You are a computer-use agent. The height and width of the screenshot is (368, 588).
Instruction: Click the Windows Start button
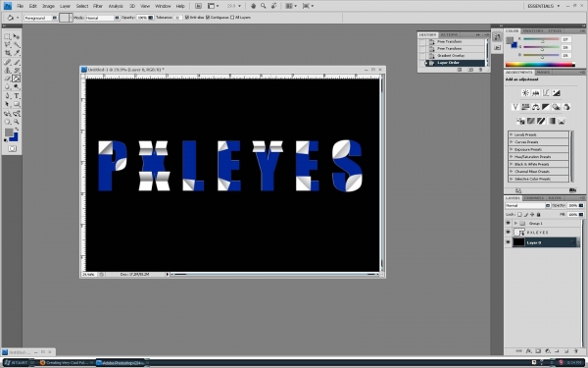17,363
